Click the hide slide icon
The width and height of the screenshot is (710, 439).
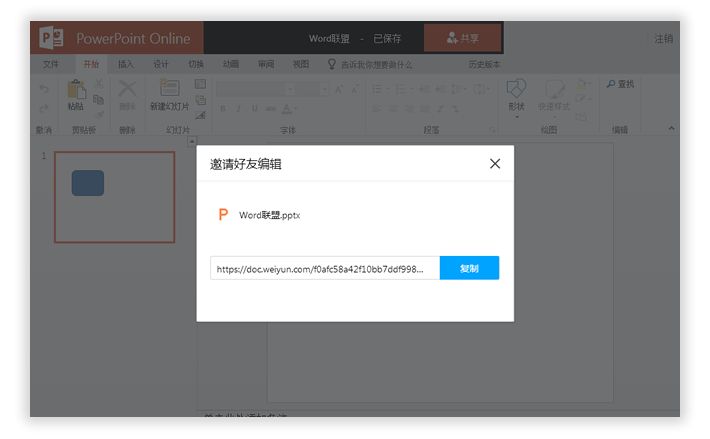[200, 116]
